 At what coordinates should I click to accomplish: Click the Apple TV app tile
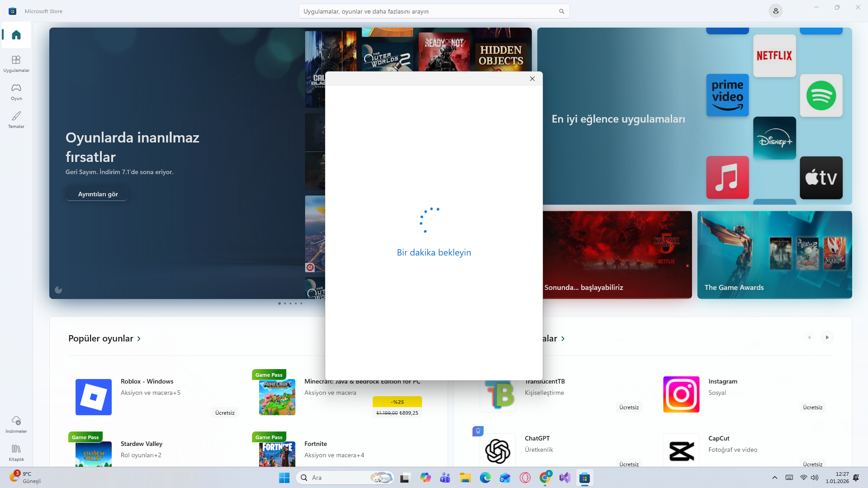coord(821,178)
